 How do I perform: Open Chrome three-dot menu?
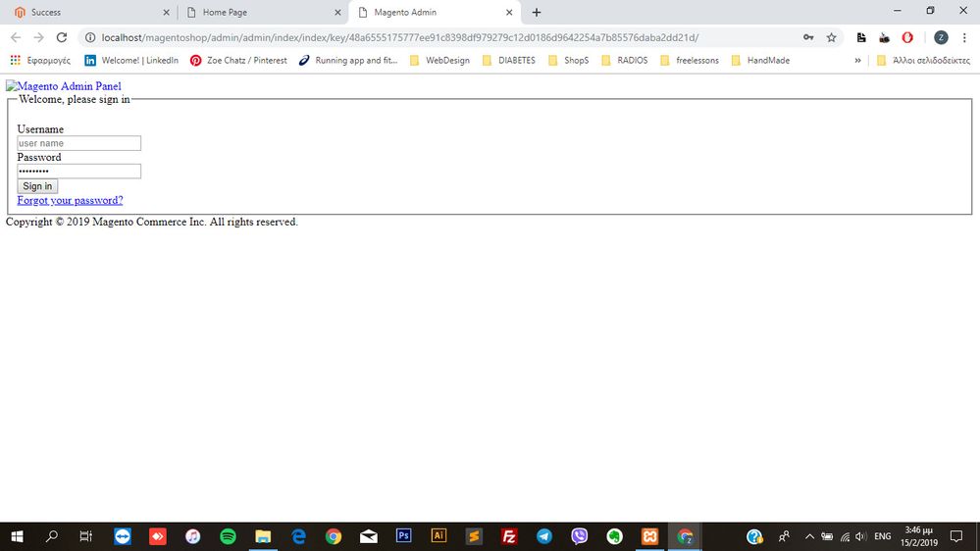coord(964,37)
